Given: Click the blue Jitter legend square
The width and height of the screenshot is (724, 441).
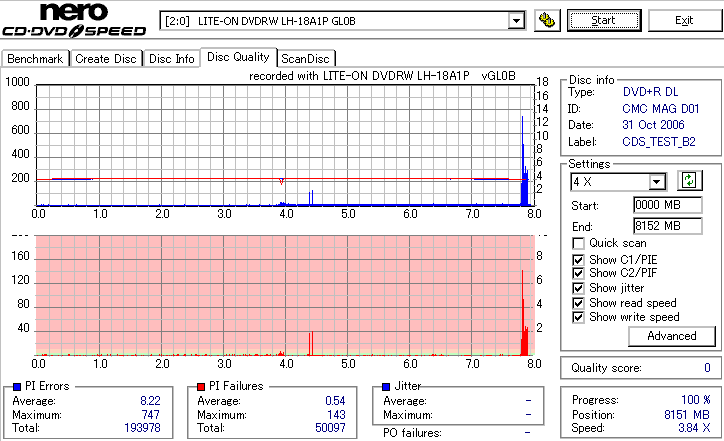Looking at the screenshot, I should point(386,387).
